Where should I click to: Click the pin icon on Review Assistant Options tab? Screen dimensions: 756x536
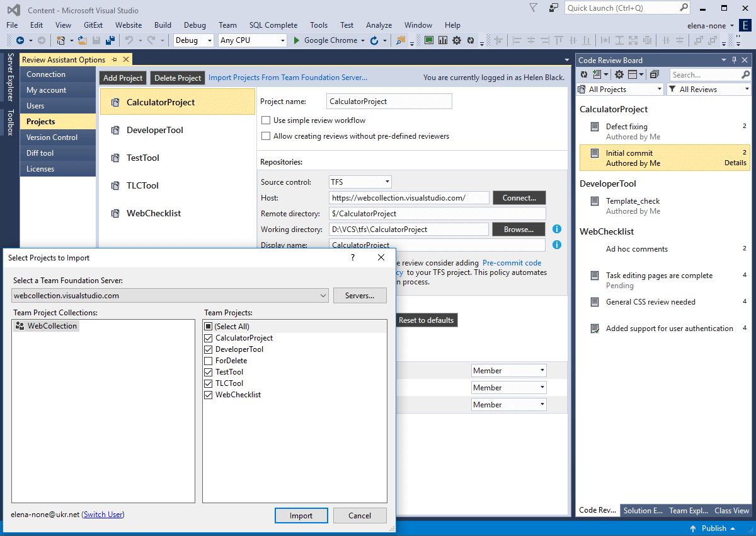tap(114, 60)
